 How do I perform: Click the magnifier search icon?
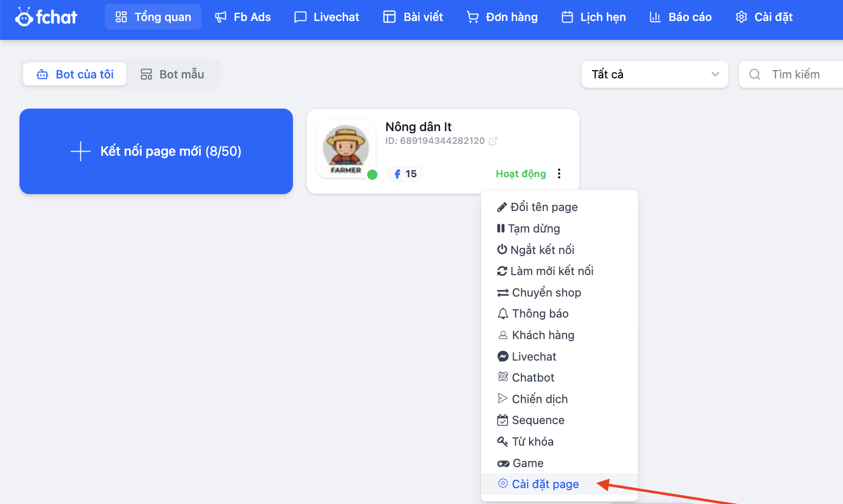[754, 75]
